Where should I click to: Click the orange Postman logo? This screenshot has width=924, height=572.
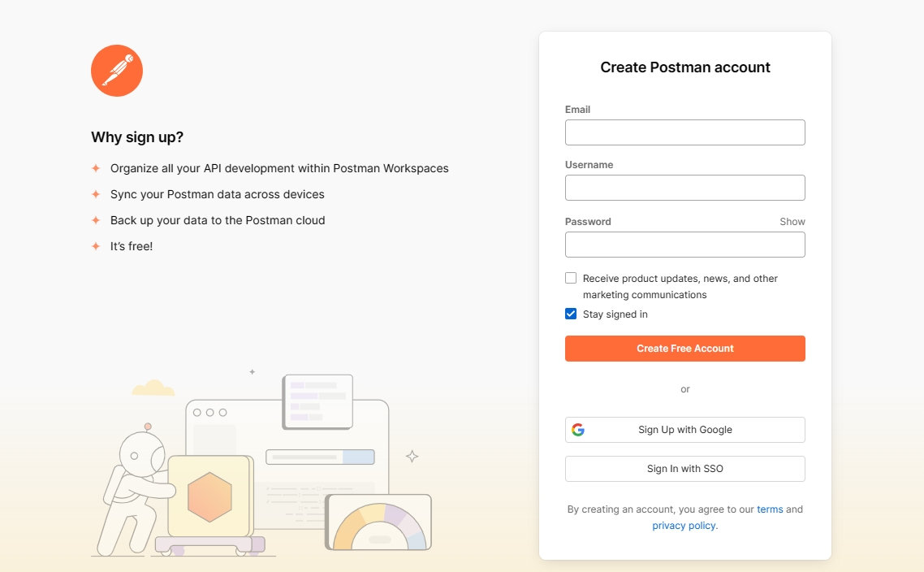117,71
